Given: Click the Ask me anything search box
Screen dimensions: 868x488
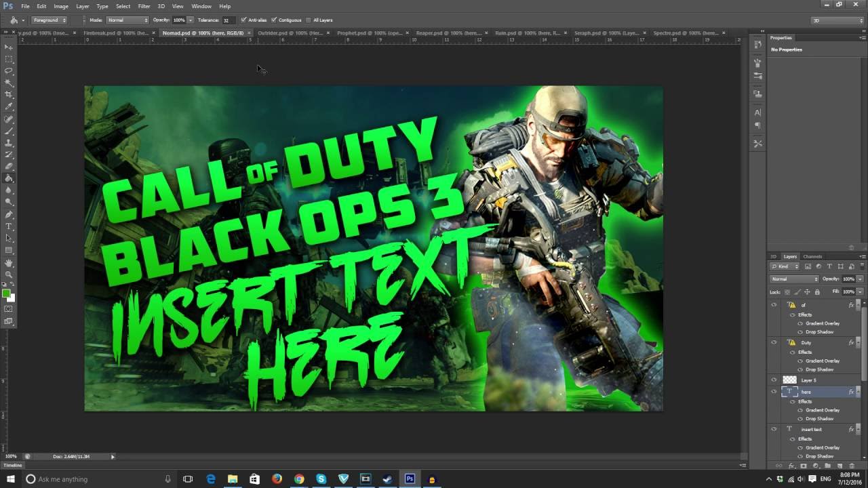Looking at the screenshot, I should coord(98,479).
